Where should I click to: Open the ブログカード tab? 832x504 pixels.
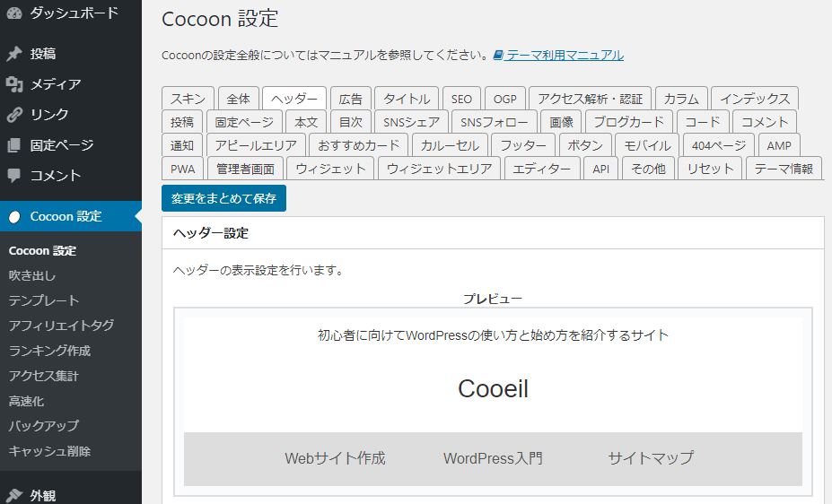629,122
